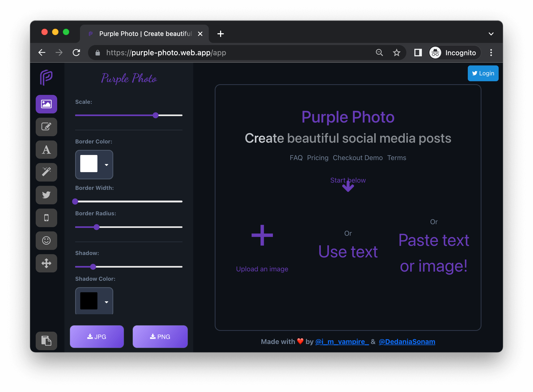Open the Border Color dropdown arrow
The image size is (533, 392).
point(106,165)
